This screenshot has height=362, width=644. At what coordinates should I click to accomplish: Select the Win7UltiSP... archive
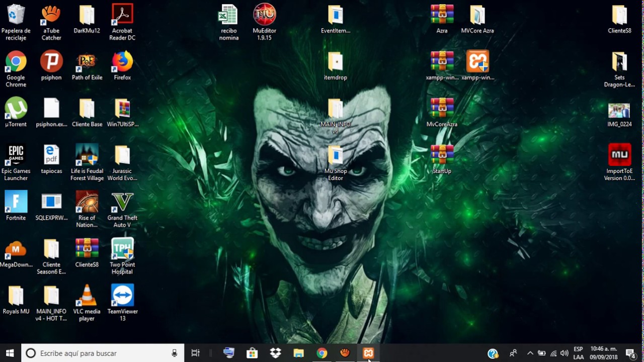pos(122,112)
